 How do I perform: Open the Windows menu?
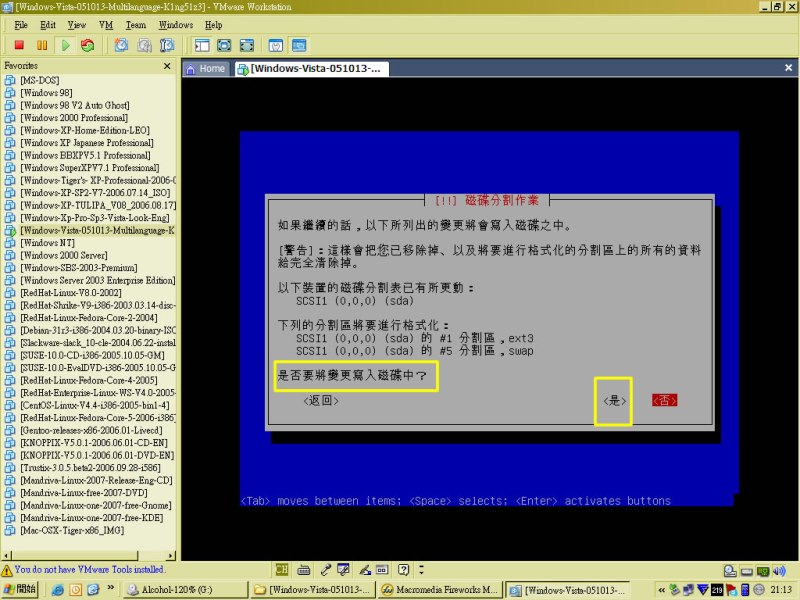[x=176, y=25]
